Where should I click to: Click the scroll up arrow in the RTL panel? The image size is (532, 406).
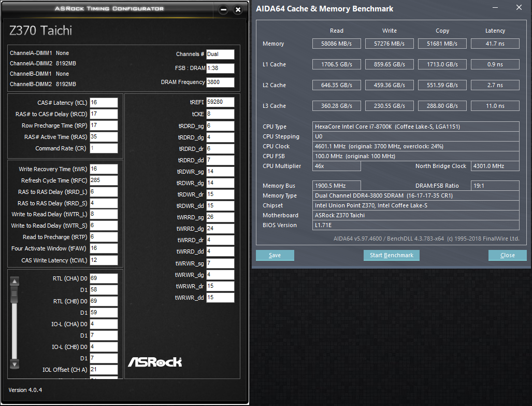coord(15,282)
